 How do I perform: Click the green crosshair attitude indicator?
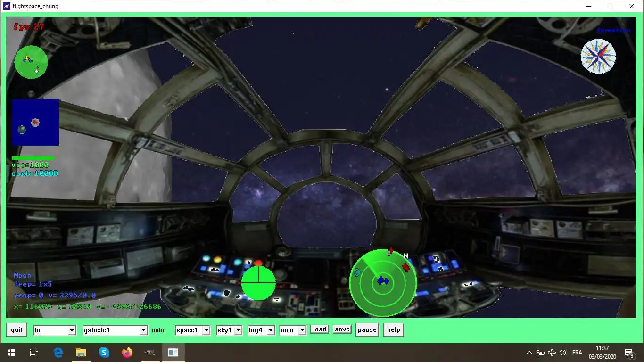pos(258,283)
